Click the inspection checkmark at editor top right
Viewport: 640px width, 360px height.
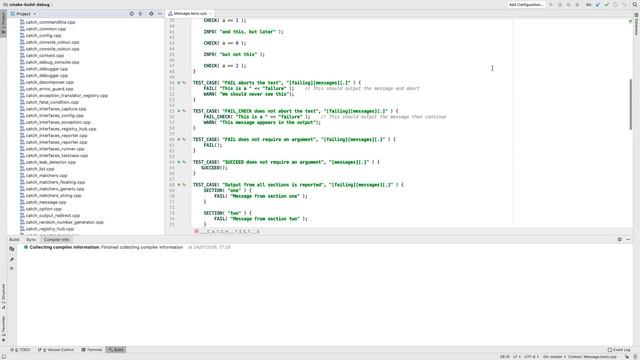click(630, 21)
